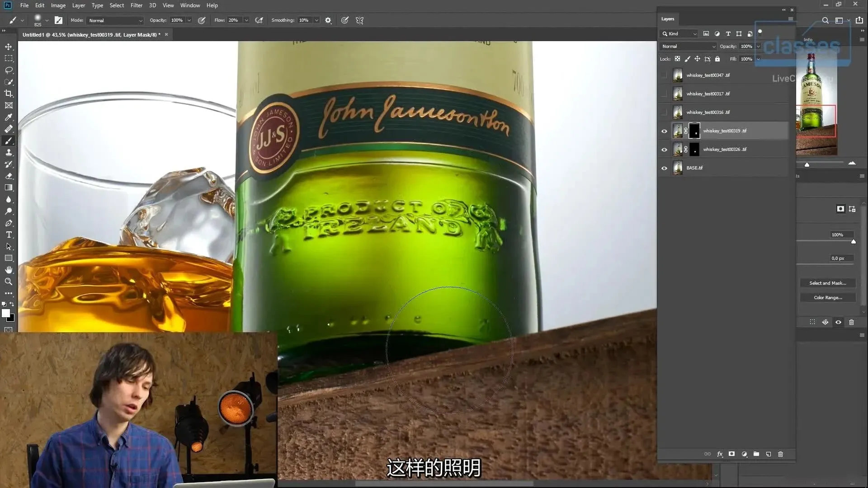Viewport: 868px width, 488px height.
Task: Open layer blend mode Normal dropdown
Action: tap(688, 47)
